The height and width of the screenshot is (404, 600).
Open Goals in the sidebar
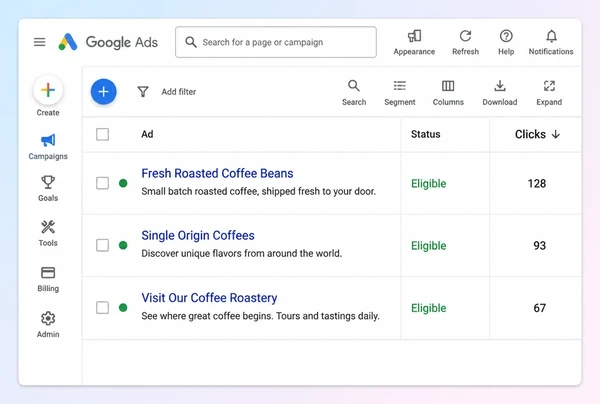coord(48,189)
